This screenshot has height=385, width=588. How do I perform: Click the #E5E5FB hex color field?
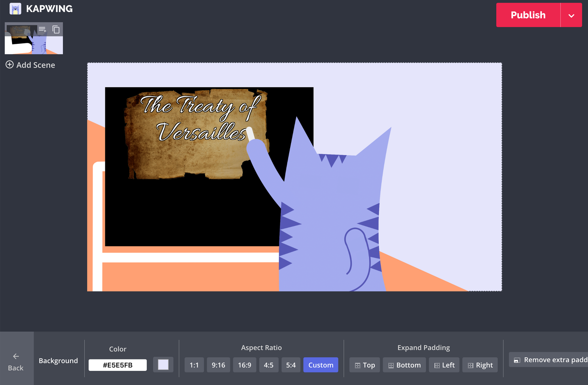pyautogui.click(x=118, y=365)
